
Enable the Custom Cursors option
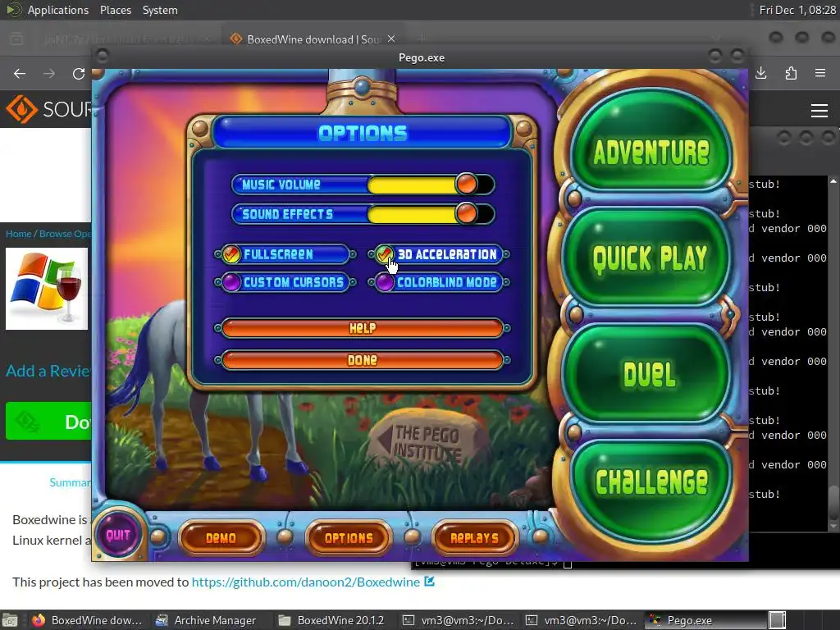[231, 282]
